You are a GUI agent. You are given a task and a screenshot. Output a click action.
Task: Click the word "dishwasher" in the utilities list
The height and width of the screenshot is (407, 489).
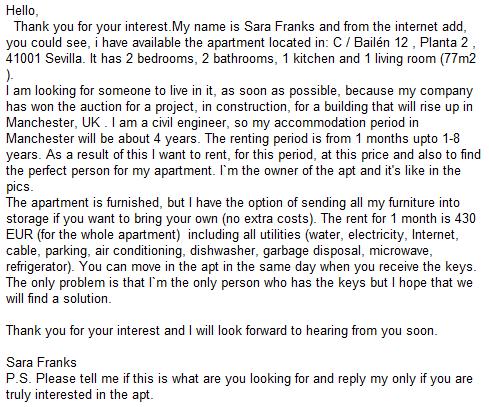(223, 250)
